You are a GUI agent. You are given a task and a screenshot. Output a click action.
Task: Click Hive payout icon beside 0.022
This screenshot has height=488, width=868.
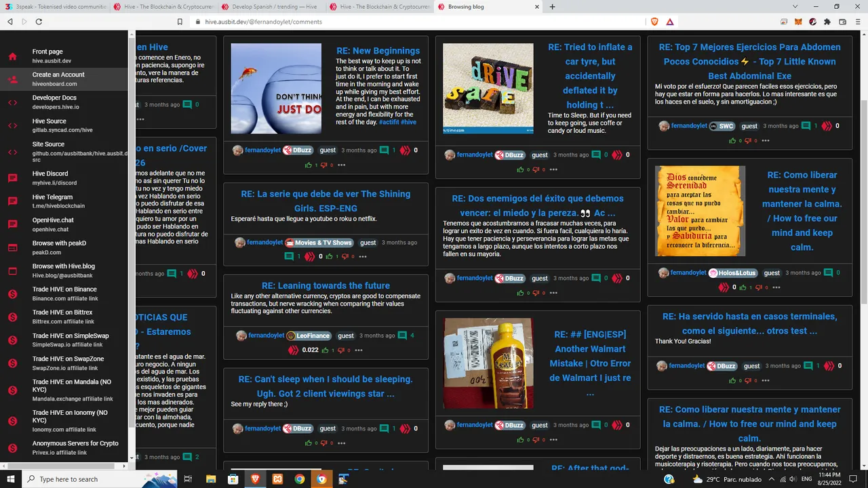[x=294, y=350]
